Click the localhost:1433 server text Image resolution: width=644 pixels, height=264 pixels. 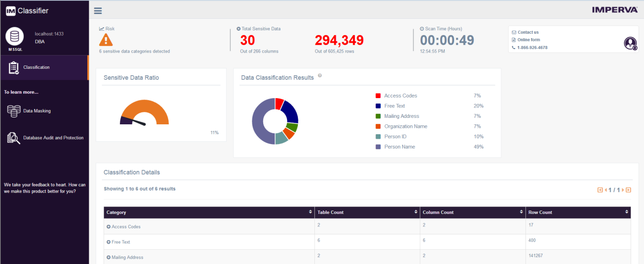click(49, 34)
